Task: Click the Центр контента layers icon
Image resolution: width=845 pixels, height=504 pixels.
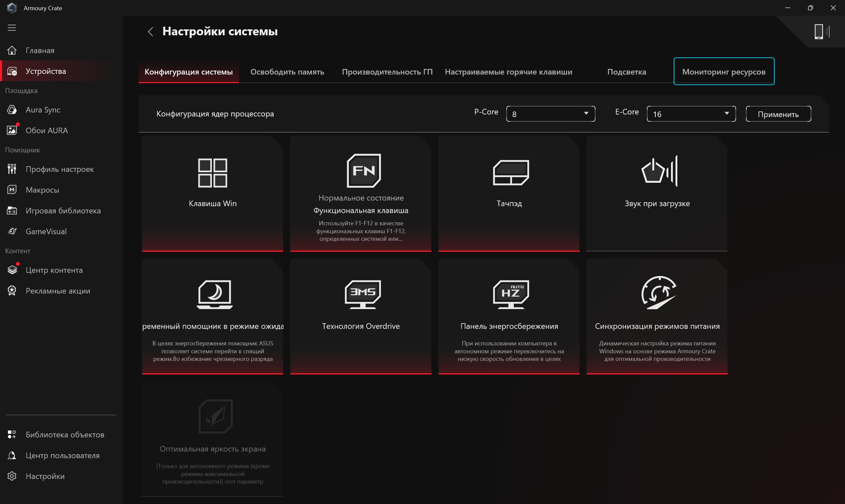Action: pos(12,270)
